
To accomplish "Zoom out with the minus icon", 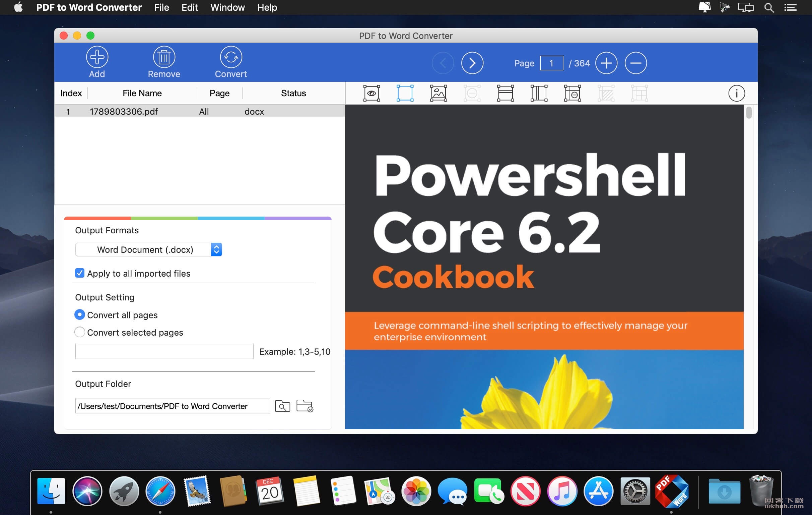I will pos(636,63).
